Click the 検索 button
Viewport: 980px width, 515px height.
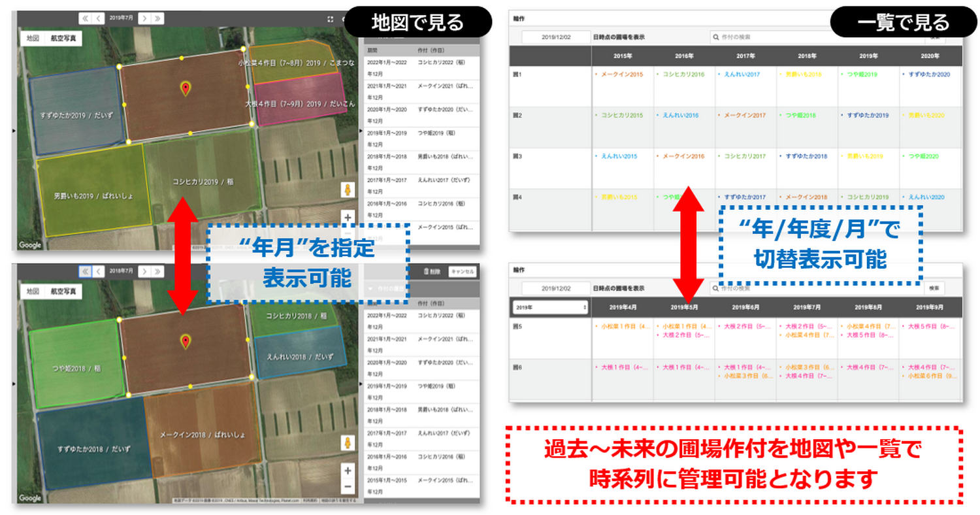coord(934,288)
